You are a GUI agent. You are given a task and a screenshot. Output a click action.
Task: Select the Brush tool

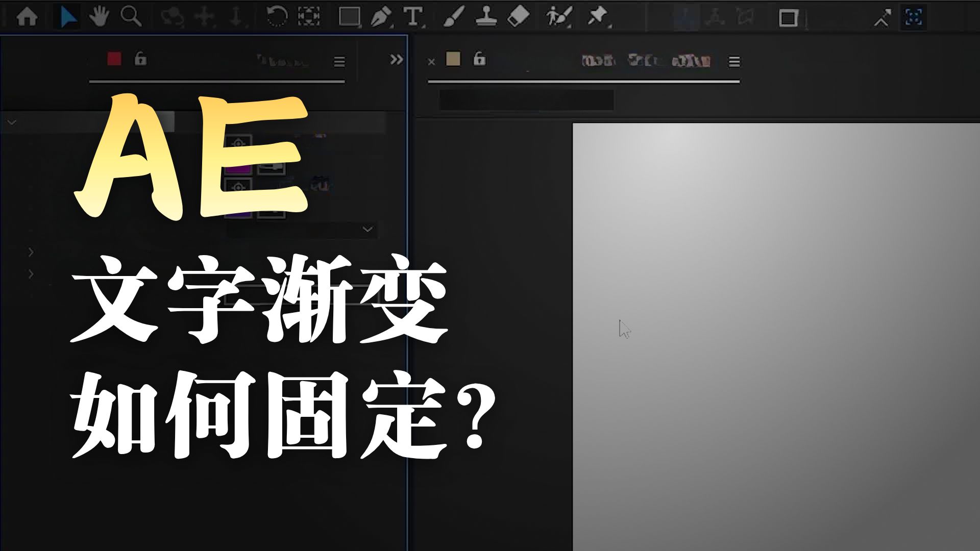click(454, 17)
